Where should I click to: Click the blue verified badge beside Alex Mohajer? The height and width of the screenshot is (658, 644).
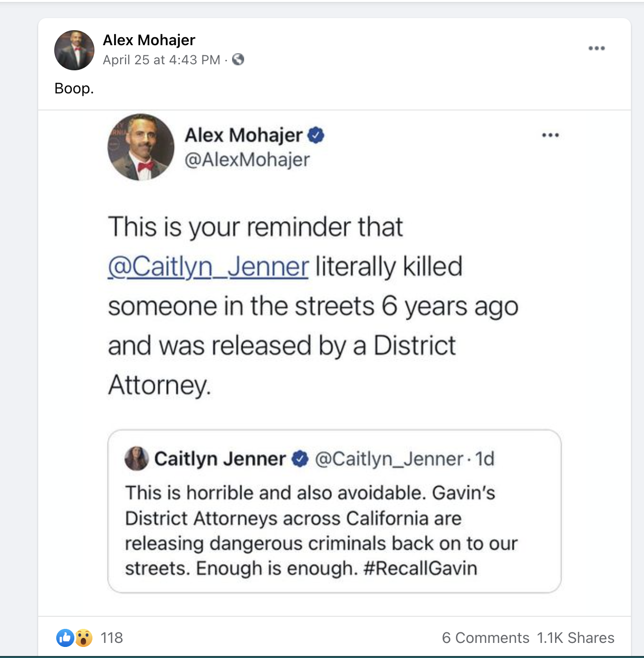[316, 135]
